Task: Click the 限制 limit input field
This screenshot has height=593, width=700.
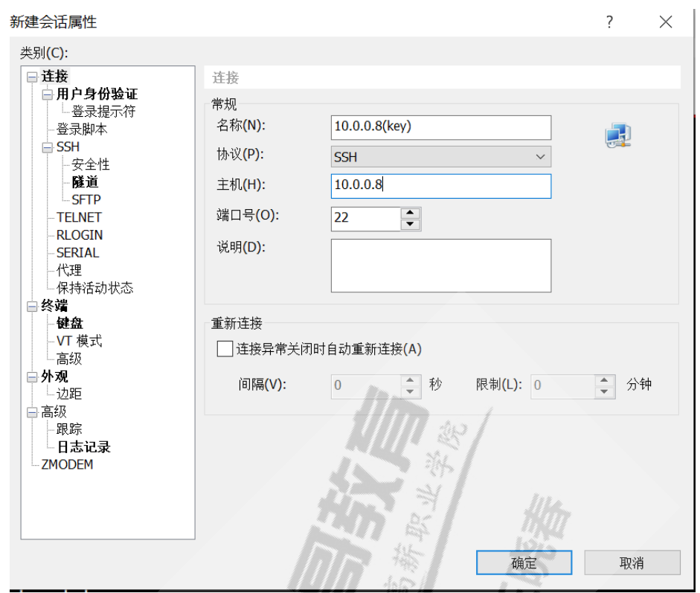Action: coord(563,386)
